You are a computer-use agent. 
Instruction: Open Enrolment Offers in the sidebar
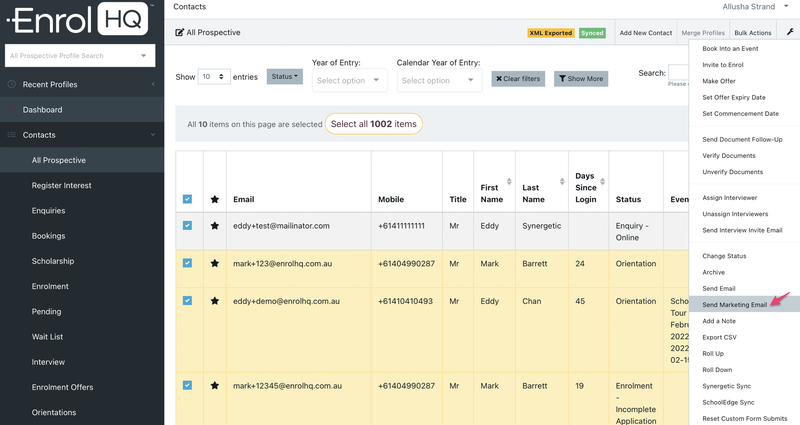click(62, 387)
